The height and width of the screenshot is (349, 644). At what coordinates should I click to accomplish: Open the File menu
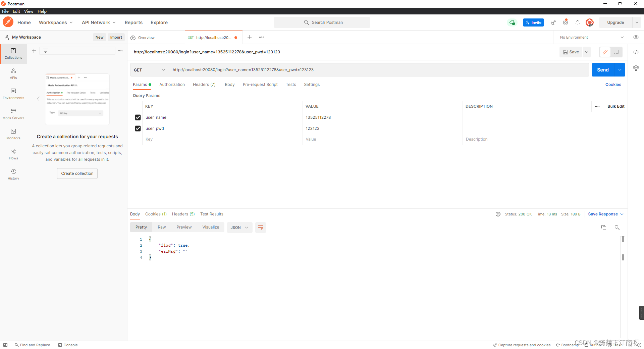[5, 11]
